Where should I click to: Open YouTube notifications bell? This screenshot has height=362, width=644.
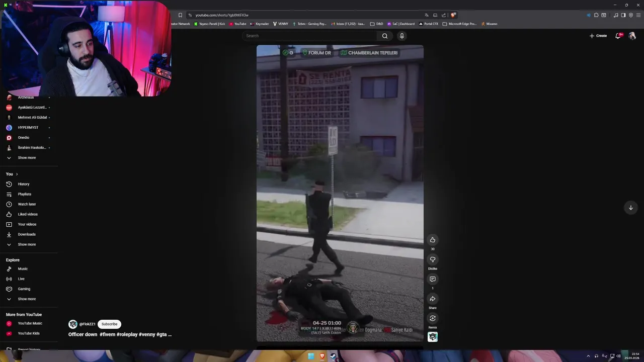point(618,36)
